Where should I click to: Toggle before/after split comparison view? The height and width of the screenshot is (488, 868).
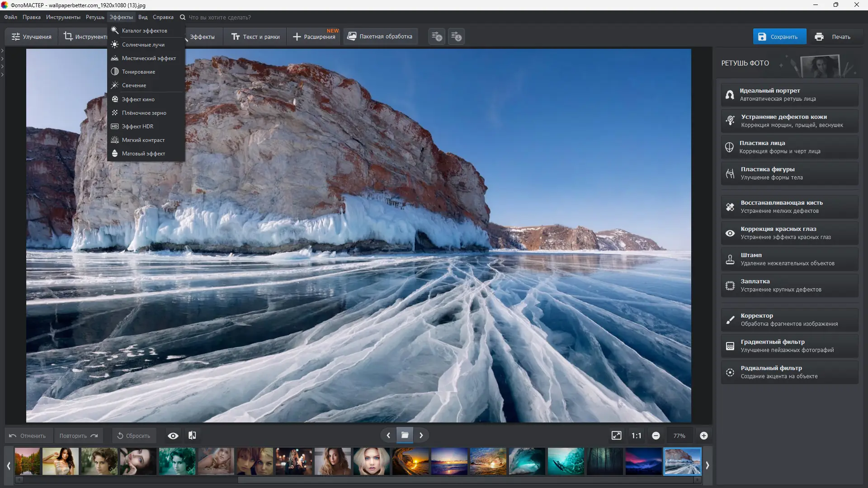pyautogui.click(x=192, y=435)
